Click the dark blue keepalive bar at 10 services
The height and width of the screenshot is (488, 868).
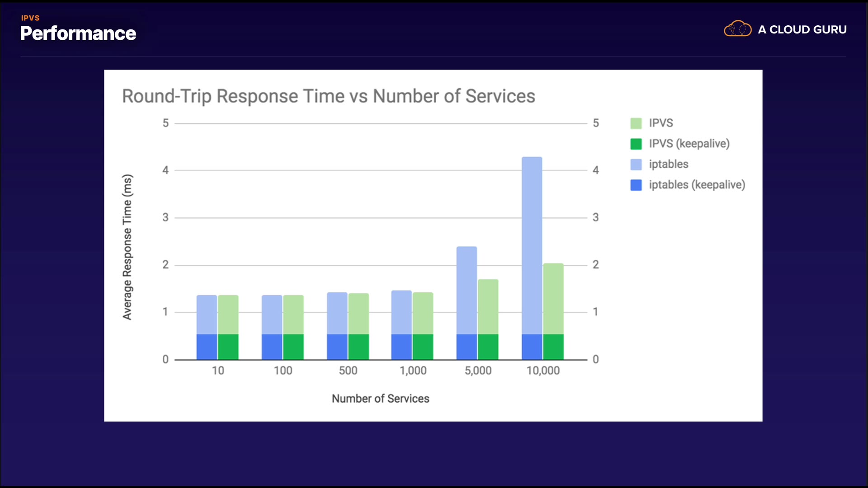pos(207,347)
